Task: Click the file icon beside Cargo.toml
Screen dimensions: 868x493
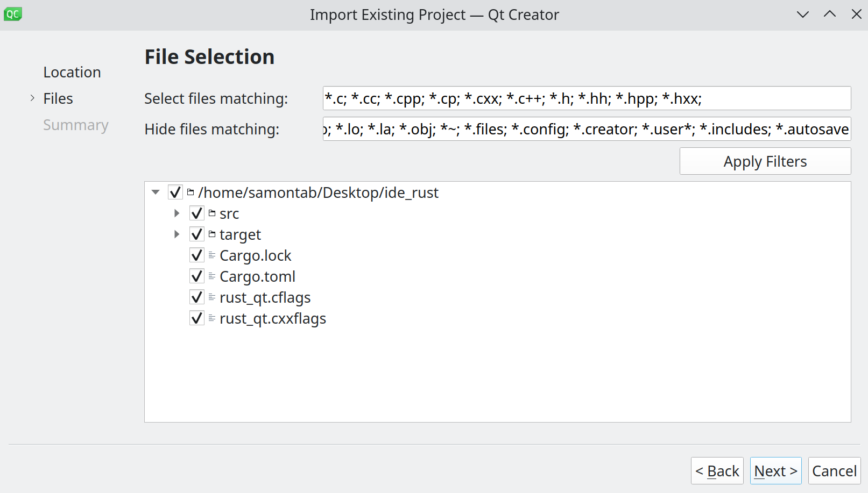Action: (211, 276)
